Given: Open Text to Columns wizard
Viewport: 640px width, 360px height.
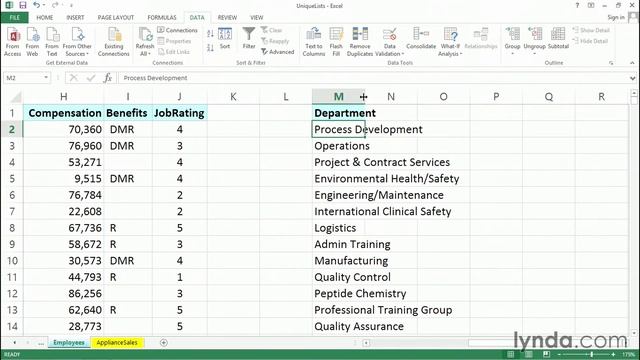Looking at the screenshot, I should click(313, 42).
